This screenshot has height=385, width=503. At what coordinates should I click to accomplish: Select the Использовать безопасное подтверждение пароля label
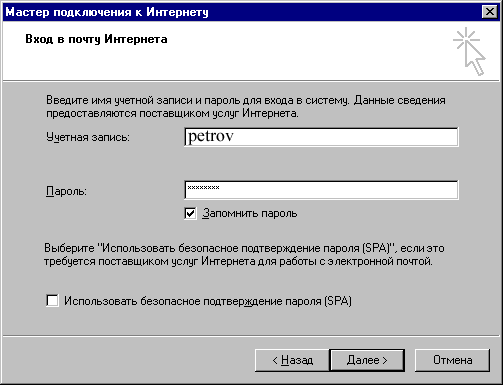[x=208, y=301]
